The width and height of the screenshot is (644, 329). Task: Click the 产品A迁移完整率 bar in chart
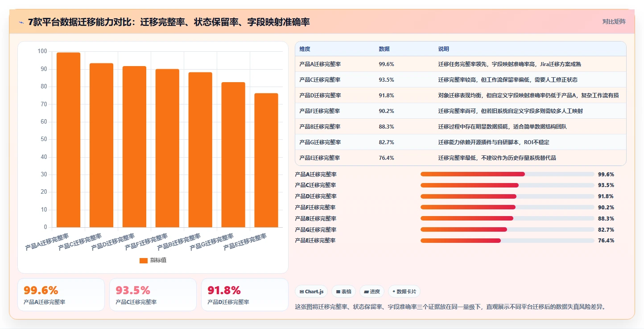pyautogui.click(x=68, y=140)
